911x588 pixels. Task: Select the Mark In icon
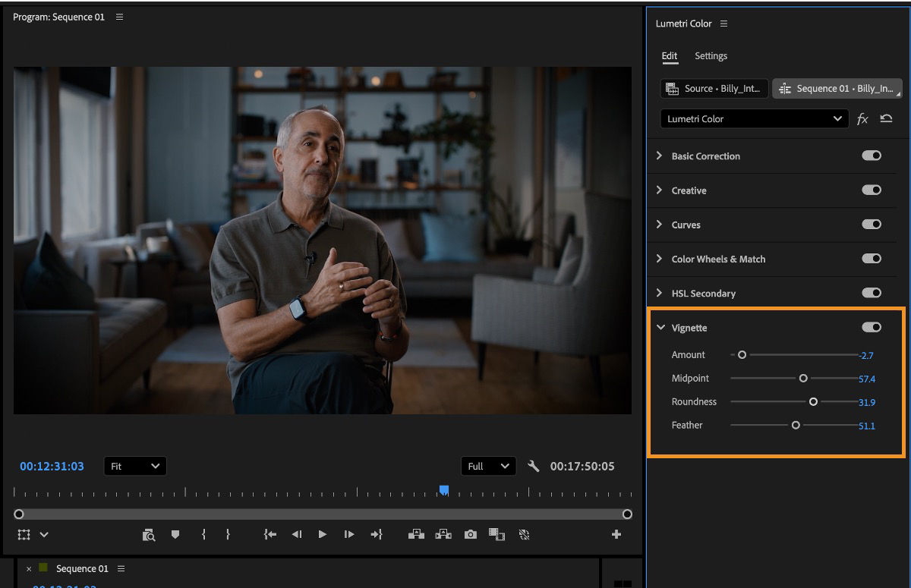click(203, 534)
